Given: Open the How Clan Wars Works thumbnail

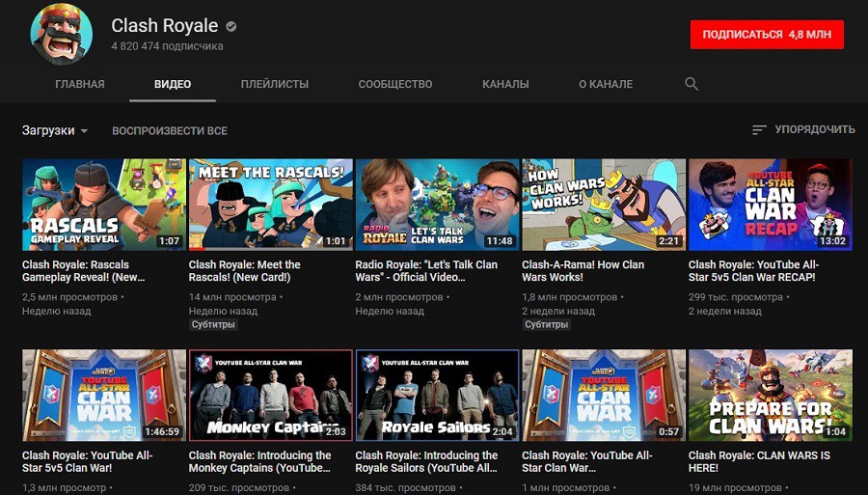Looking at the screenshot, I should pyautogui.click(x=604, y=205).
